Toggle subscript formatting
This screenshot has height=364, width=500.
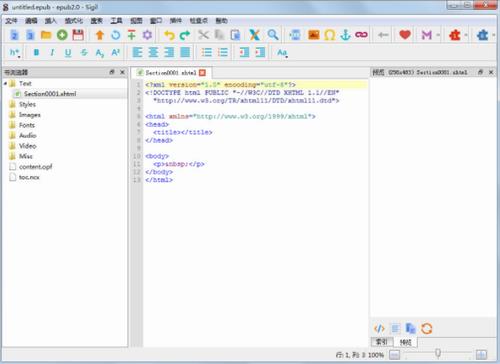[100, 53]
